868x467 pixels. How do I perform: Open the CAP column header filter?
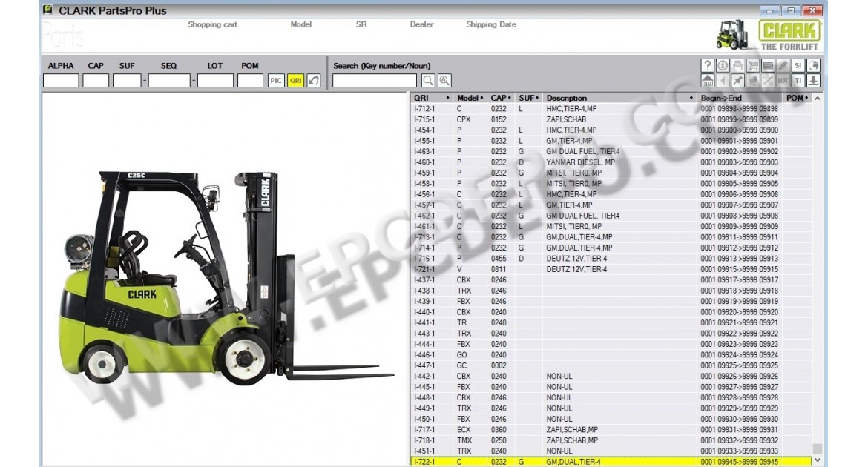click(509, 98)
